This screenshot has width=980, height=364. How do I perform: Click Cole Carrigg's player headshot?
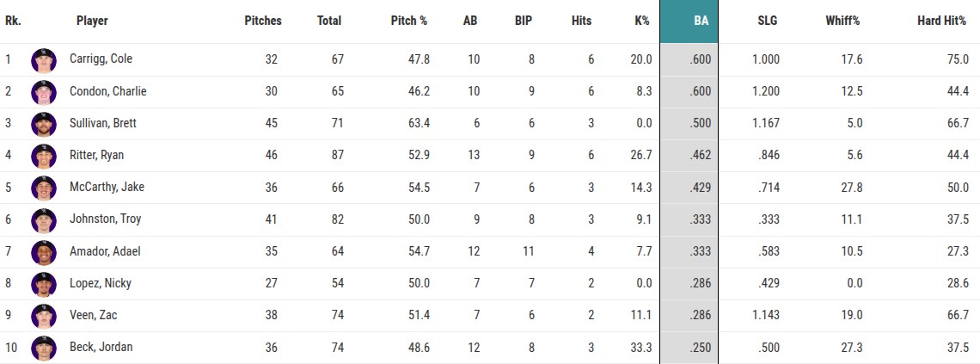click(x=43, y=60)
